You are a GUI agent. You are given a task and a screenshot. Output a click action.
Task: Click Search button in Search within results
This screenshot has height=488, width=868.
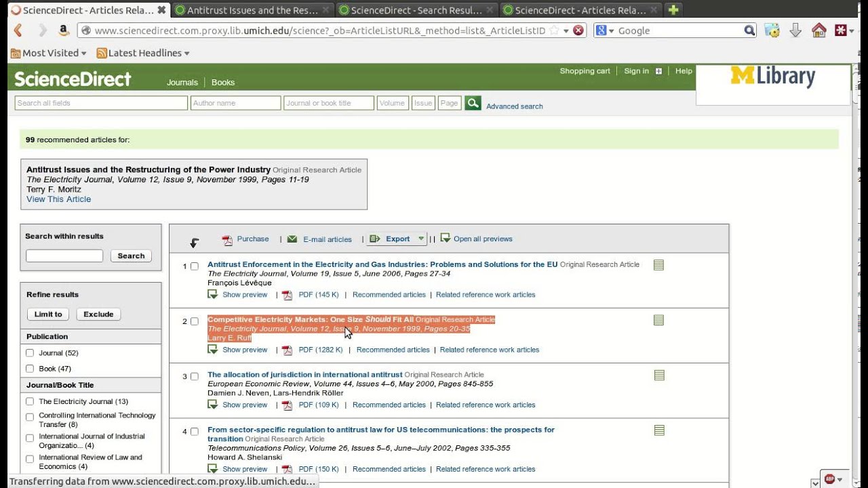[131, 256]
